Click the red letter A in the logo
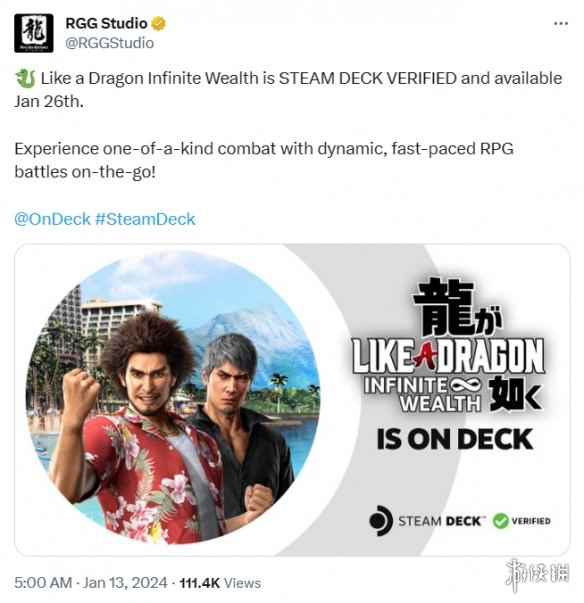The width and height of the screenshot is (584, 603). tap(424, 354)
